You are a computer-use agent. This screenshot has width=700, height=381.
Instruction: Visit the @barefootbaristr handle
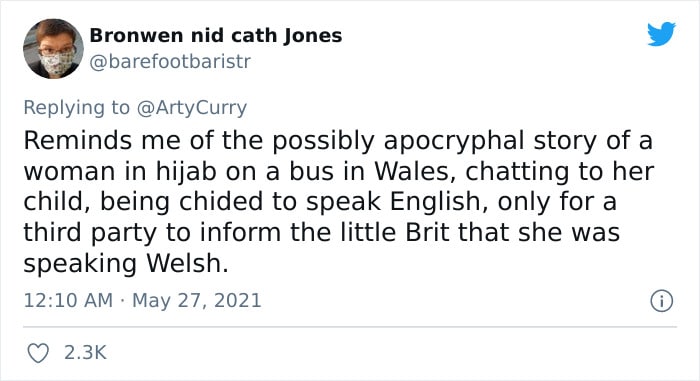170,62
